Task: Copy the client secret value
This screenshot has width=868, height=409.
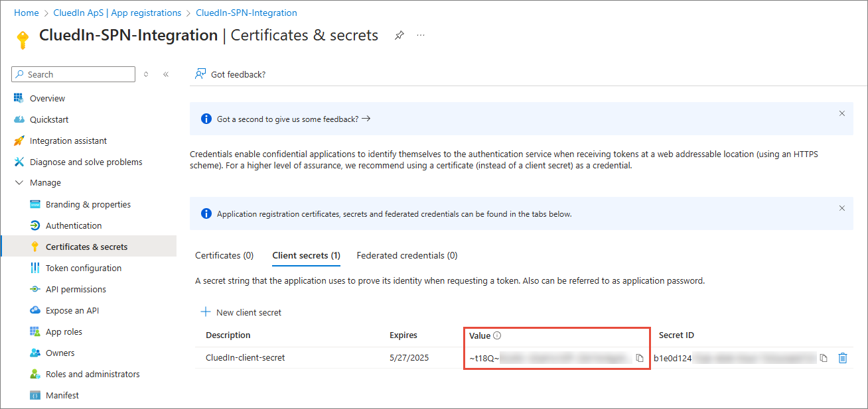Action: point(640,358)
